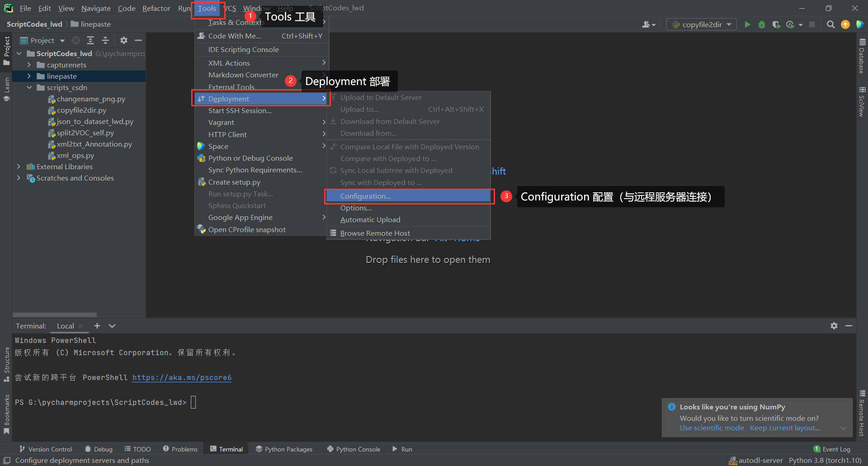This screenshot has height=466, width=868.
Task: Click the stop button in the run toolbar
Action: pos(812,24)
